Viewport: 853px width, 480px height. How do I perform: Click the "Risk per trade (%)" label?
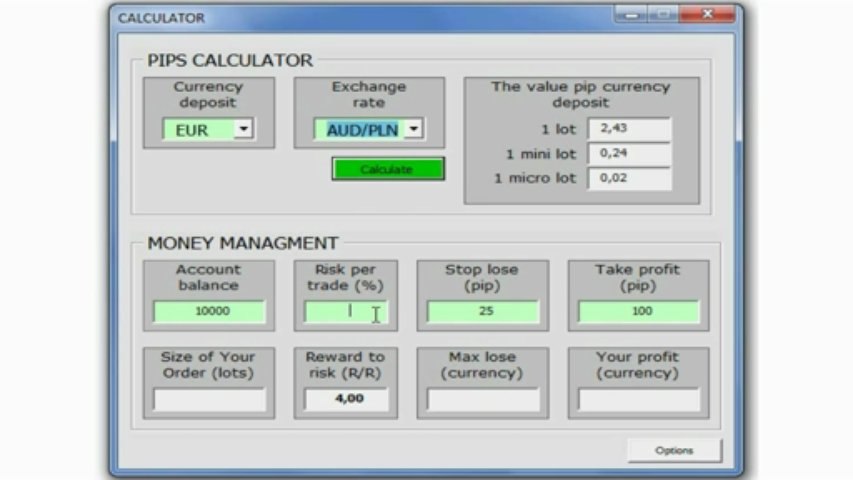click(345, 278)
